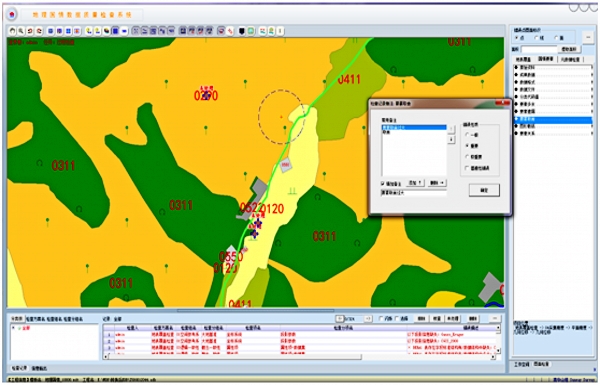Switch to the first tab in right panel
The image size is (600, 385).
pyautogui.click(x=523, y=59)
